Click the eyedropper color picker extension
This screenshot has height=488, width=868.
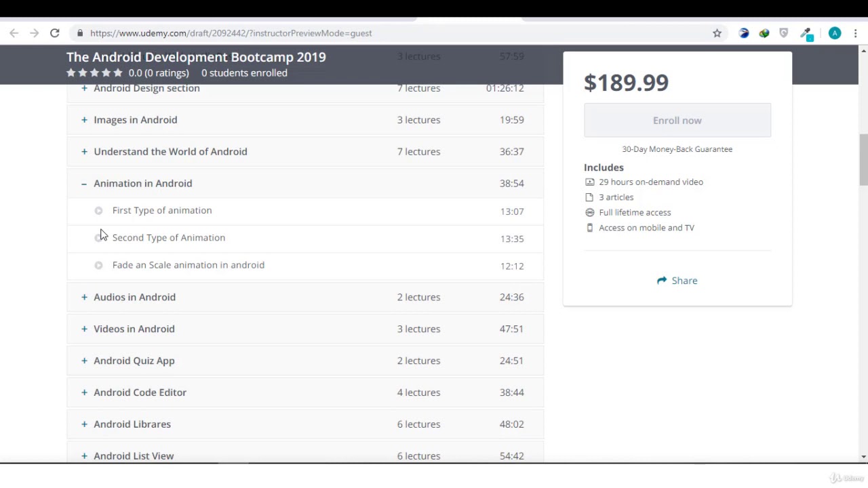pyautogui.click(x=806, y=33)
